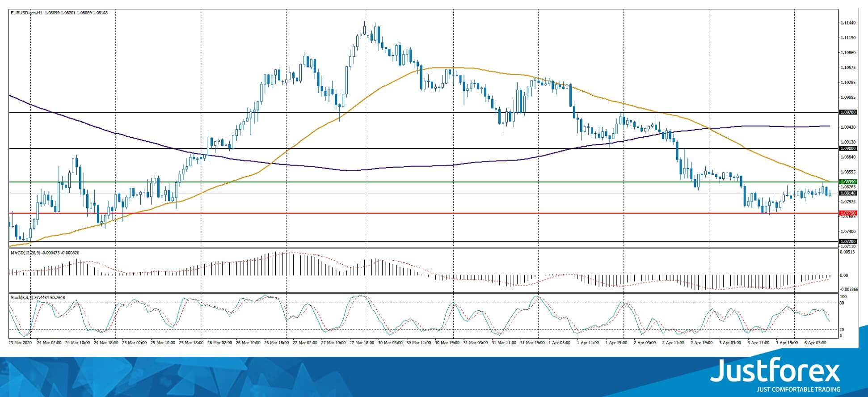Click the 2 Apr 03:00 time label

coord(645,343)
